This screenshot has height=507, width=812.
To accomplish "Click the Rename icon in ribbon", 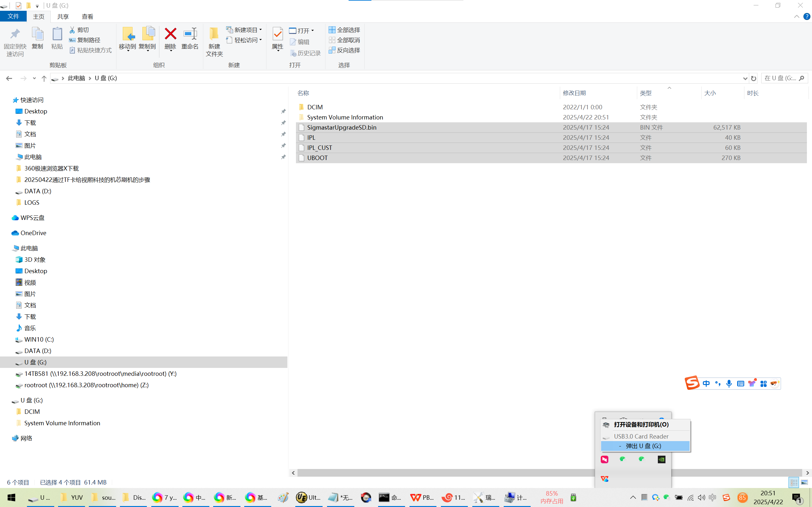I will [190, 34].
